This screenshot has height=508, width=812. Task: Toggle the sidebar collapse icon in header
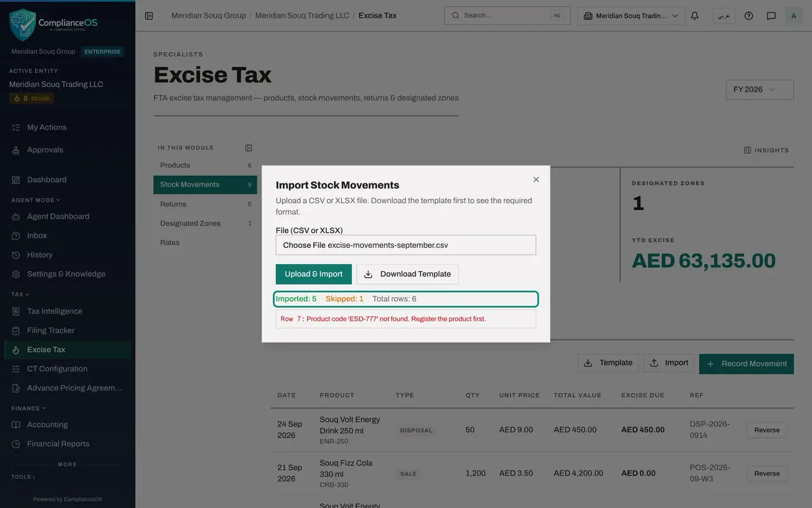pyautogui.click(x=149, y=16)
